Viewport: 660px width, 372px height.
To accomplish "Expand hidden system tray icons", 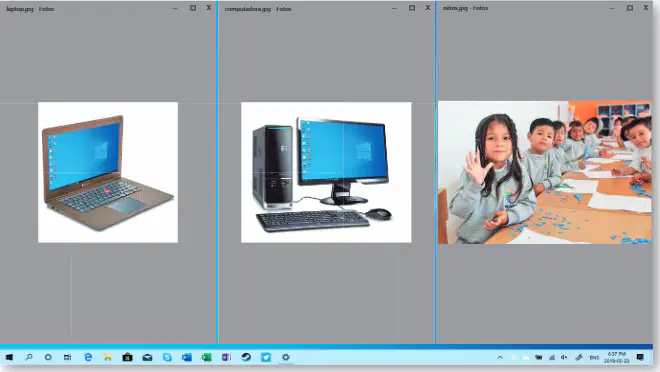I will coord(500,358).
